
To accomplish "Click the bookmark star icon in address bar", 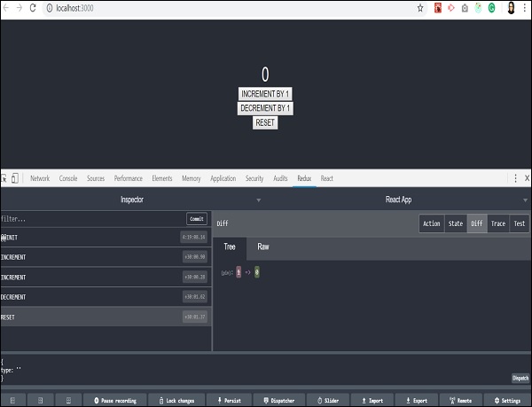I will click(x=420, y=8).
